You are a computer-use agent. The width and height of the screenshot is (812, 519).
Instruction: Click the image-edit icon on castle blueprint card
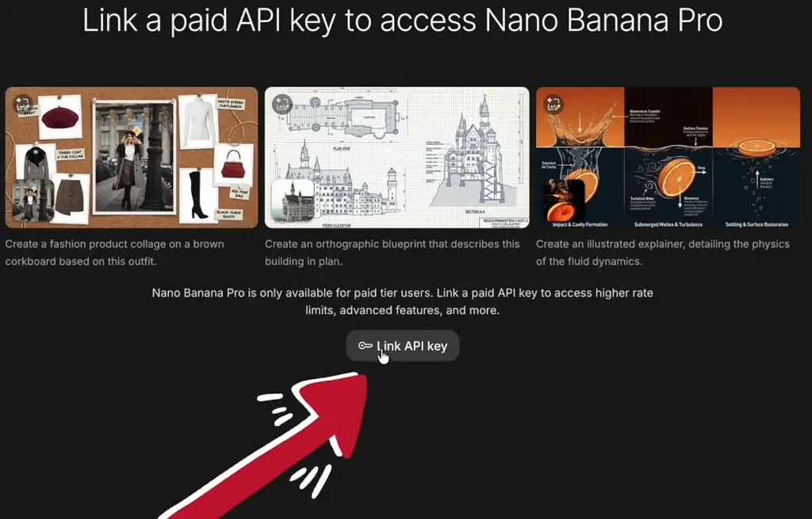(282, 105)
